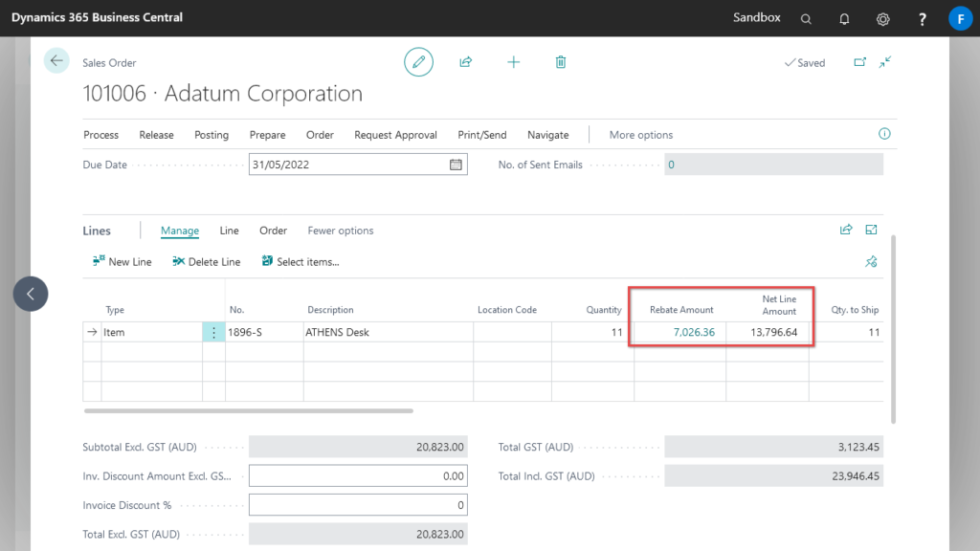The height and width of the screenshot is (551, 980).
Task: Click Delete Line
Action: pos(207,262)
